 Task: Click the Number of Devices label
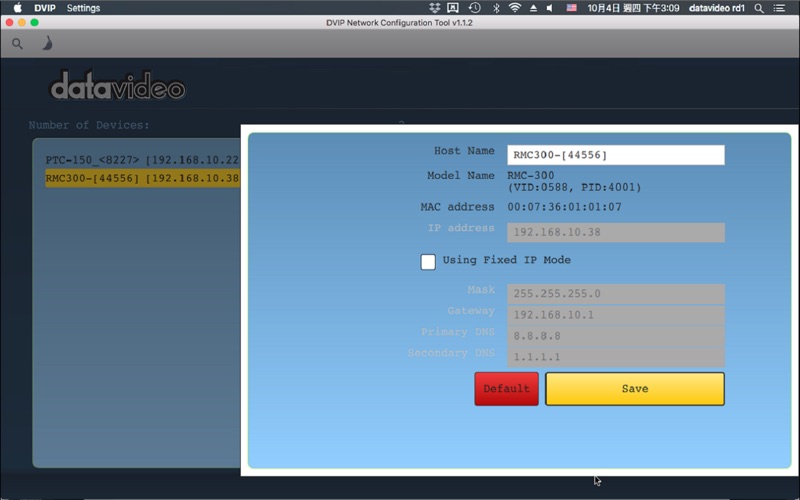(89, 125)
